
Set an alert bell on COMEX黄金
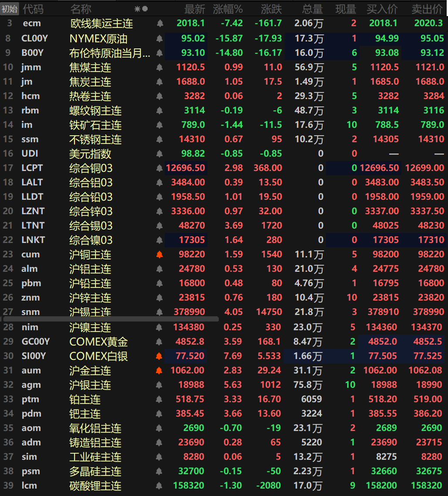pos(160,341)
